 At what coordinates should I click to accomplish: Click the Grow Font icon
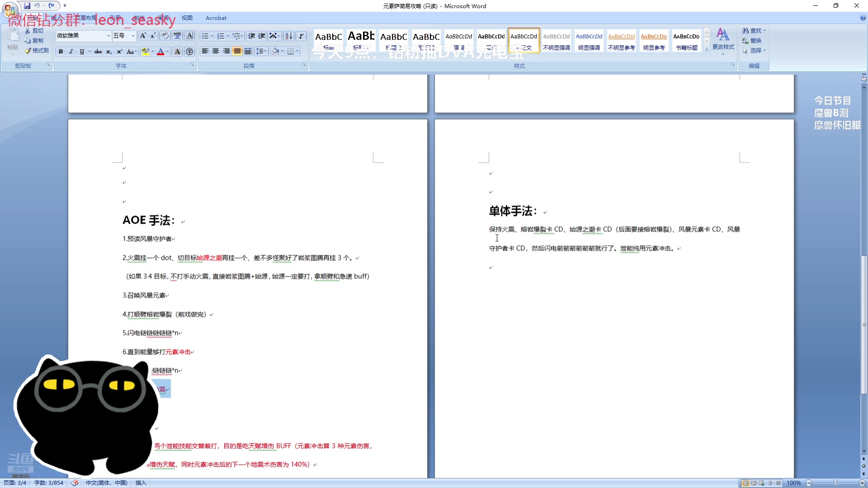coord(143,36)
